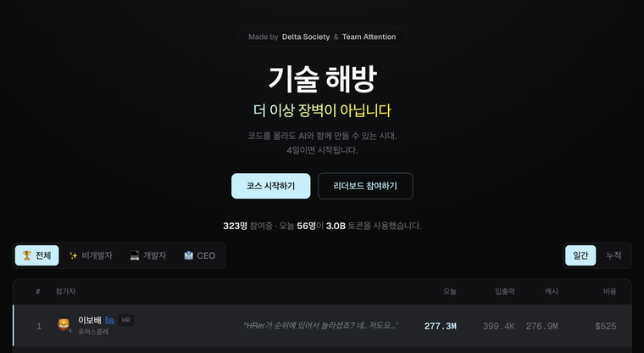644x353 pixels.
Task: Open the Team Attention link
Action: [369, 36]
